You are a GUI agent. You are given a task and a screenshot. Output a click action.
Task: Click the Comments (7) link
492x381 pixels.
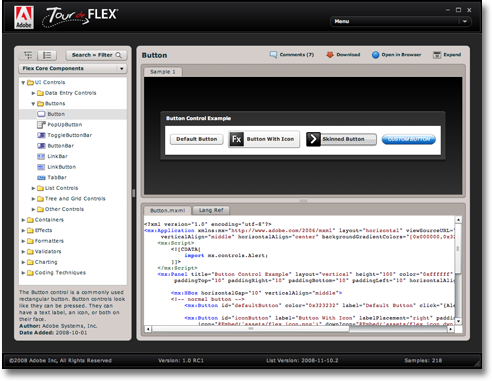click(x=297, y=55)
